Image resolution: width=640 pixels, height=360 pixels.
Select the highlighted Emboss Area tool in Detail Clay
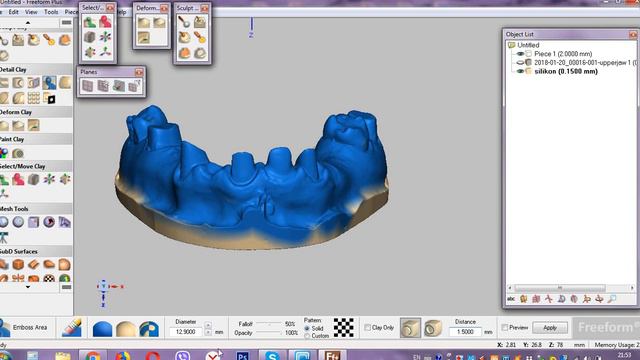(49, 83)
